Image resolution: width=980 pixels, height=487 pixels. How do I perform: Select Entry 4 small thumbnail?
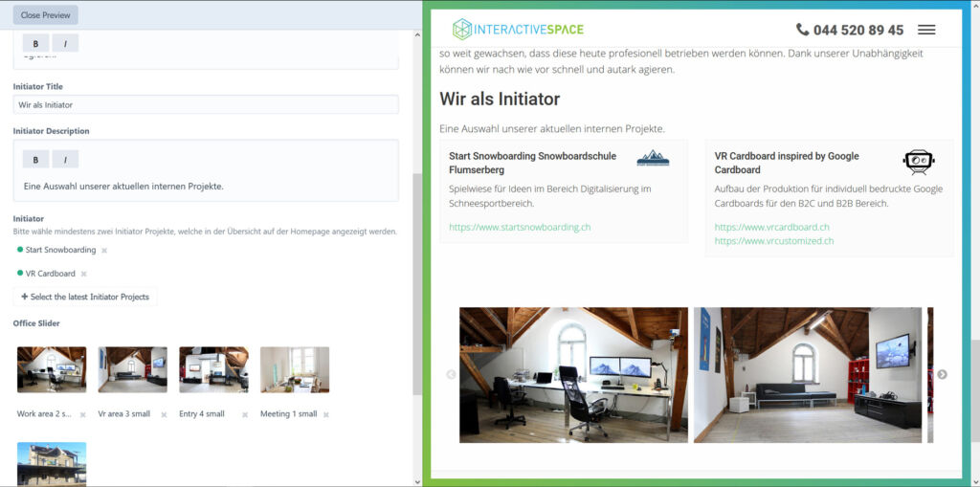click(213, 369)
